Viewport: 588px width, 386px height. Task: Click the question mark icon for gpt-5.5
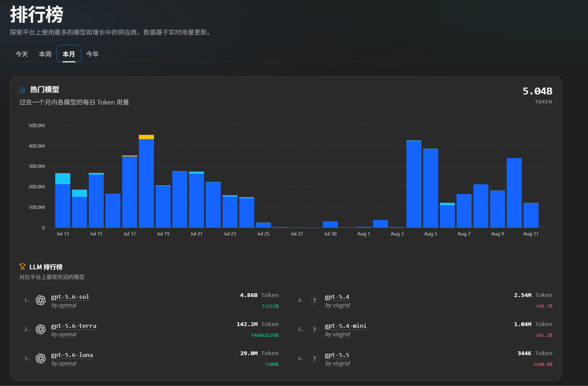click(314, 359)
